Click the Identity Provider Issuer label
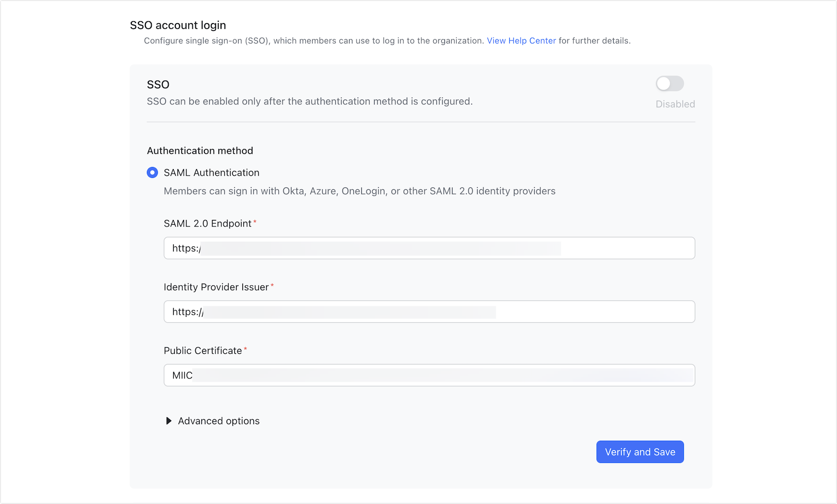The height and width of the screenshot is (504, 837). tap(216, 287)
